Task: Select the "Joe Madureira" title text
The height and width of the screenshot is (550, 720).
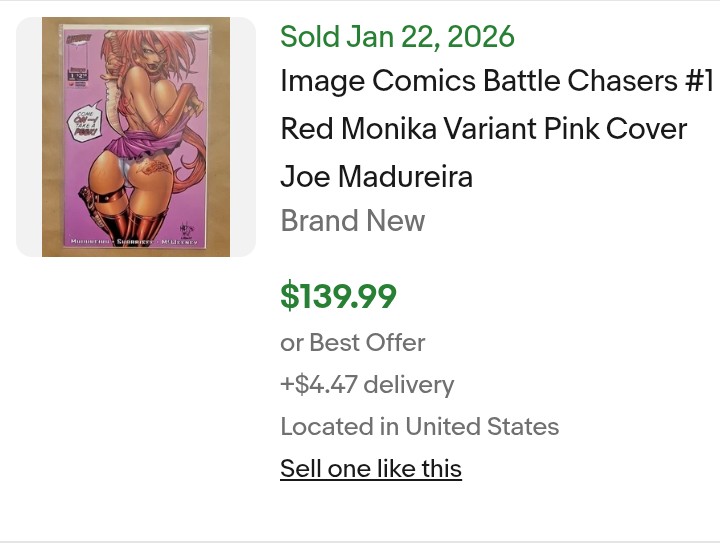Action: tap(376, 177)
